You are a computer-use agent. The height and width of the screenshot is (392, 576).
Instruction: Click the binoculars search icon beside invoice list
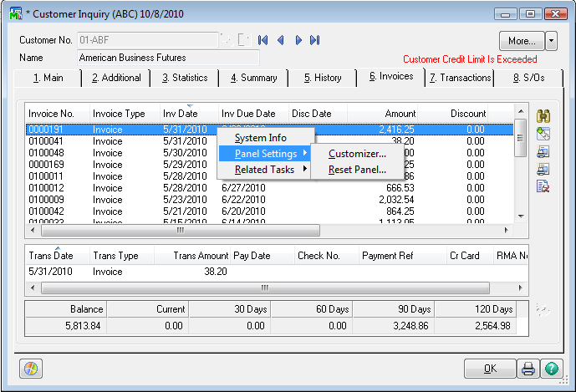[x=542, y=115]
